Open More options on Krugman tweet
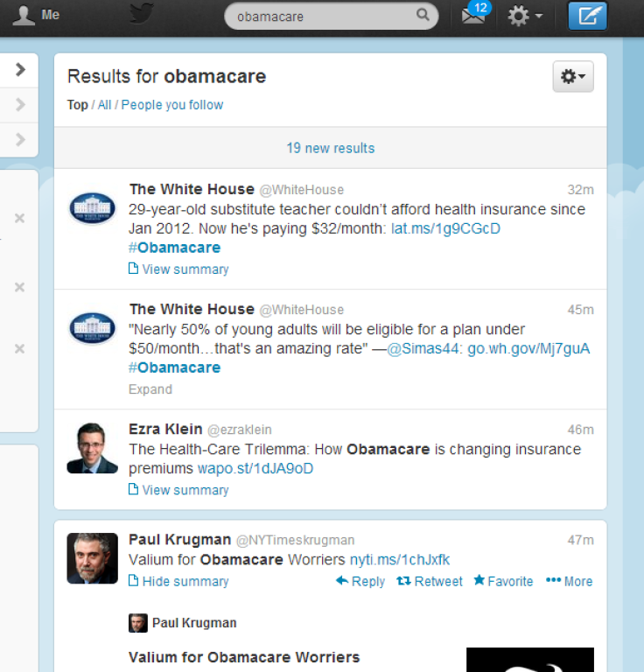The image size is (644, 672). (569, 581)
